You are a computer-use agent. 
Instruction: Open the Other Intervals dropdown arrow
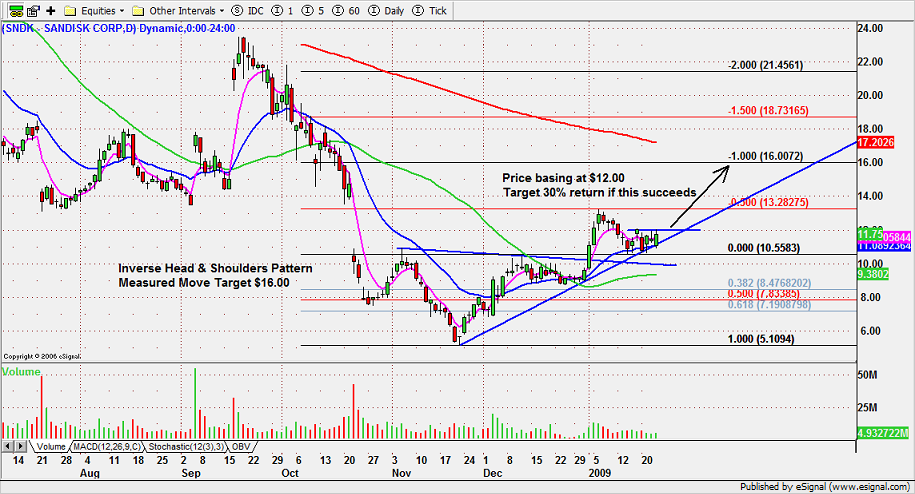pyautogui.click(x=222, y=10)
